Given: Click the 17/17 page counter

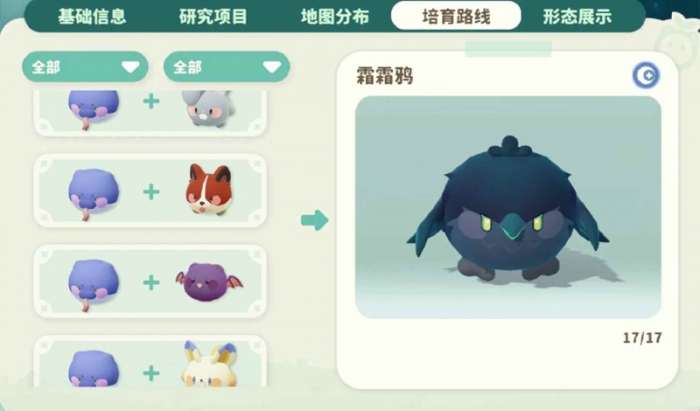Looking at the screenshot, I should pos(642,338).
